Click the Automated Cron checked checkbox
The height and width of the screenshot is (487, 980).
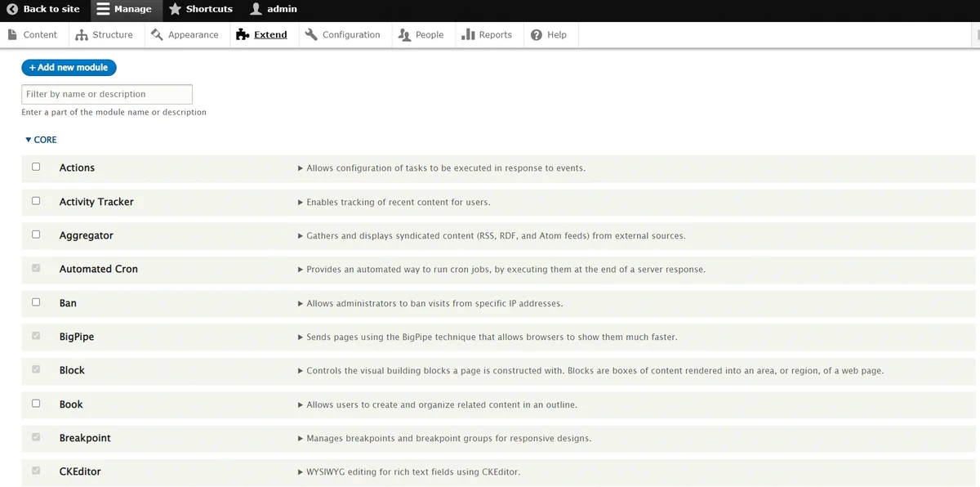click(36, 268)
